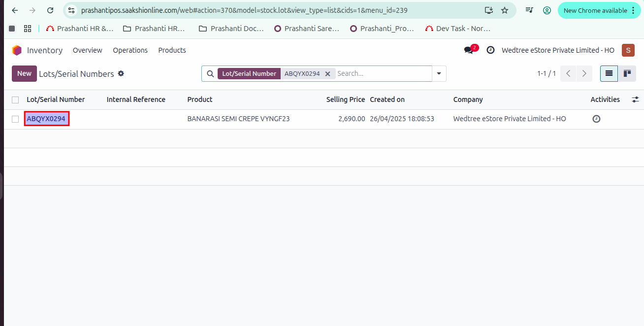Open optional columns settings icon in header
The height and width of the screenshot is (326, 644).
pos(635,99)
